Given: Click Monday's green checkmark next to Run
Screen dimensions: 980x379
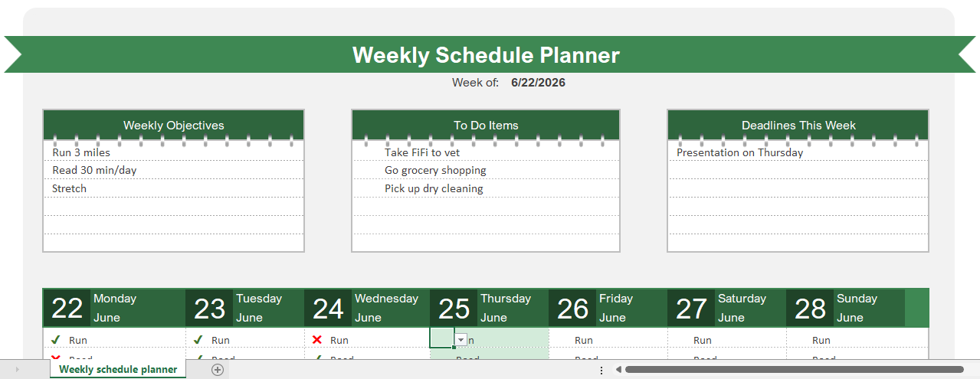Looking at the screenshot, I should tap(55, 340).
